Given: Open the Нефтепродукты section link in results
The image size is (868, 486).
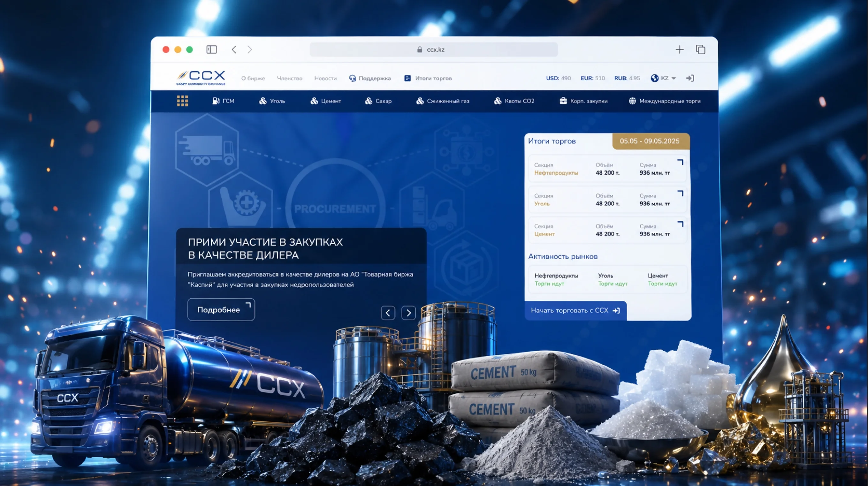Looking at the screenshot, I should coord(556,173).
